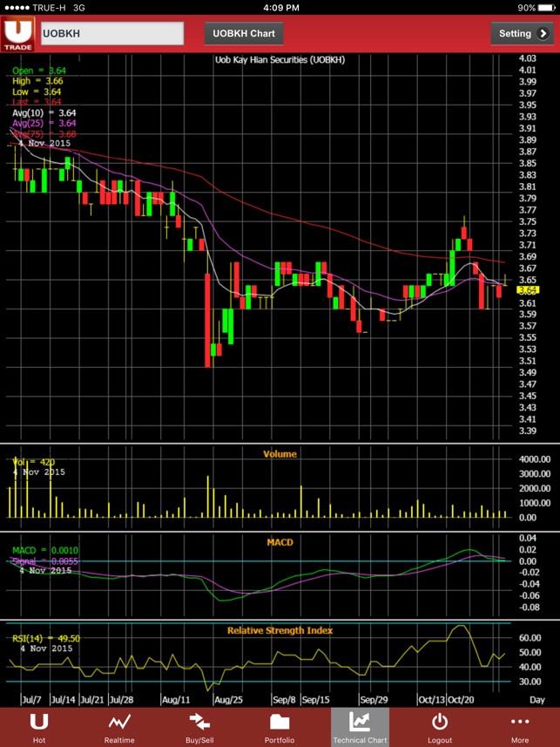The image size is (560, 747).
Task: Click the Avg(25) = 3.64 legend
Action: [44, 124]
